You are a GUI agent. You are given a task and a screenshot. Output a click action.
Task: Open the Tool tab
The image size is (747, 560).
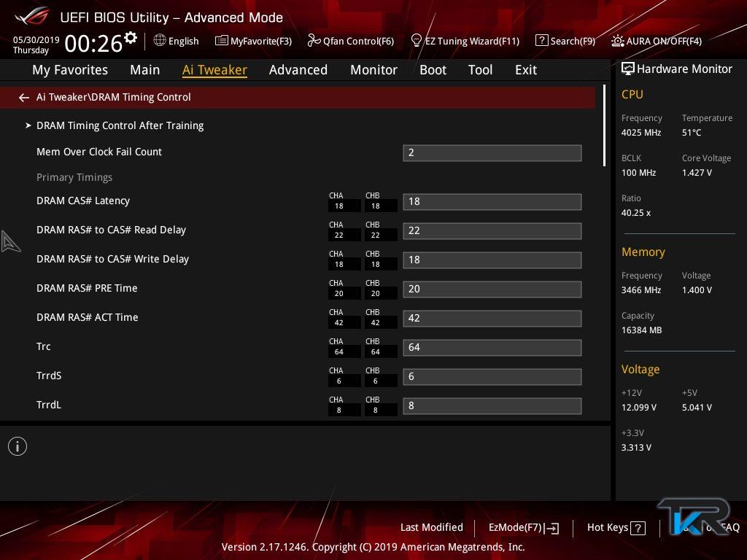pyautogui.click(x=480, y=70)
